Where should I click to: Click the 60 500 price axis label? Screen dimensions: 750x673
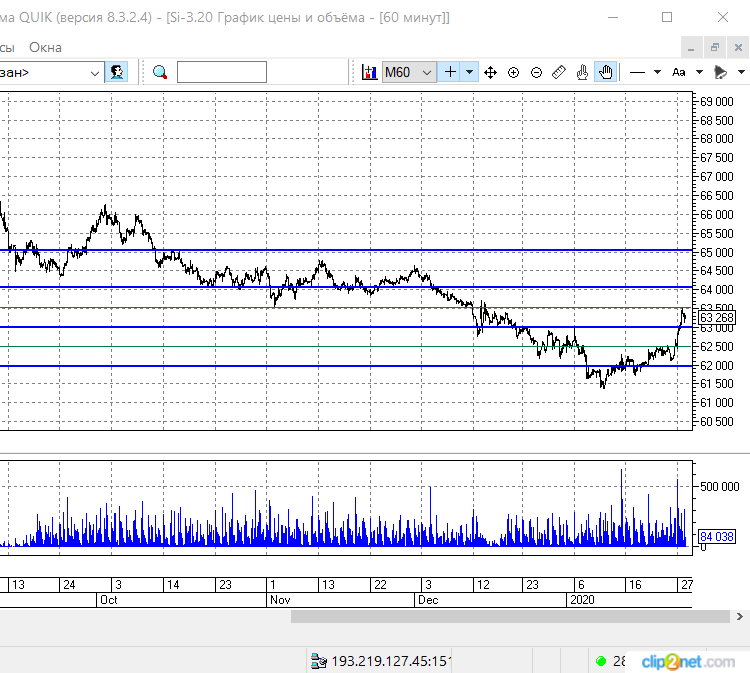(717, 421)
